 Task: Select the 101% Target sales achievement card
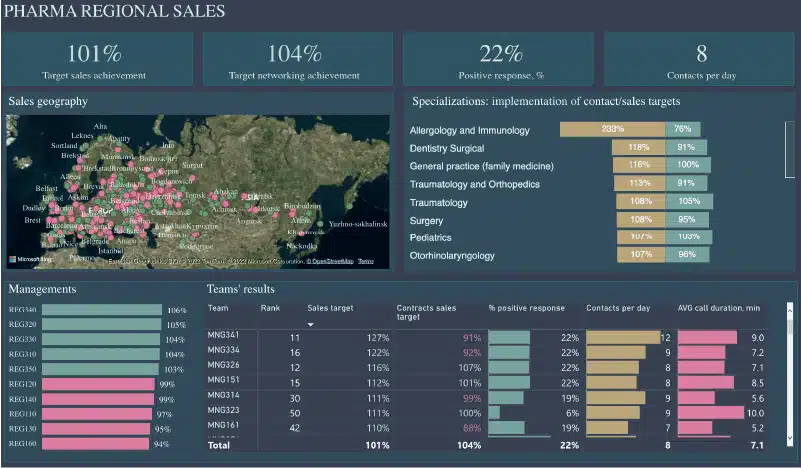tap(98, 59)
